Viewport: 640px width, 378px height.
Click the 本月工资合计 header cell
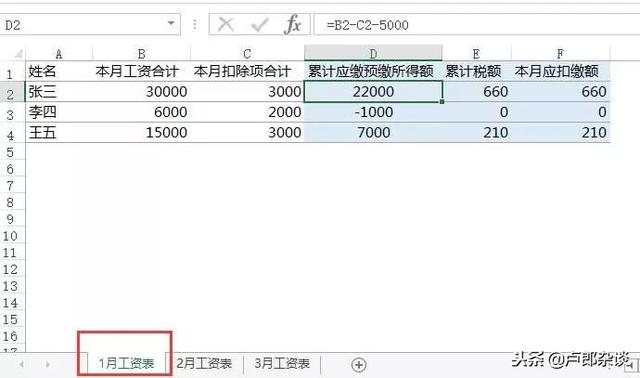pyautogui.click(x=141, y=71)
